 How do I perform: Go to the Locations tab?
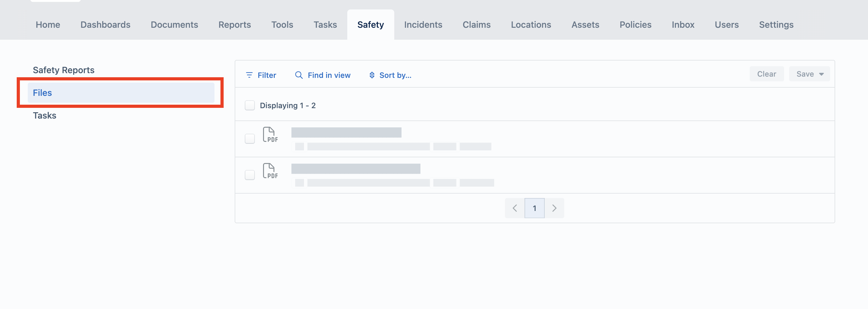(531, 25)
